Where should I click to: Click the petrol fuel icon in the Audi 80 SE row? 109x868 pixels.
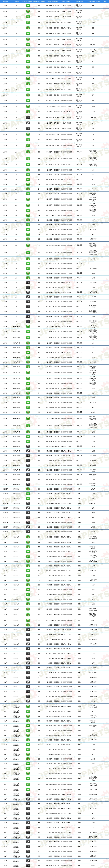pos(28,6)
